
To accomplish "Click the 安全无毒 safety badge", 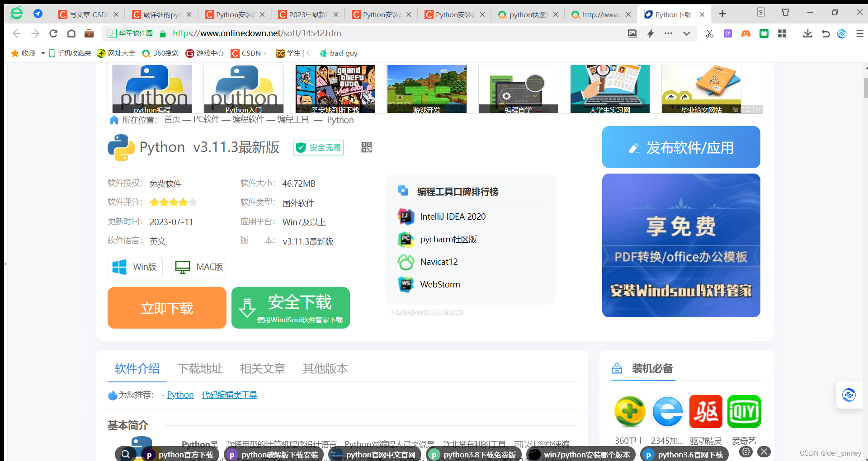I will (x=318, y=147).
